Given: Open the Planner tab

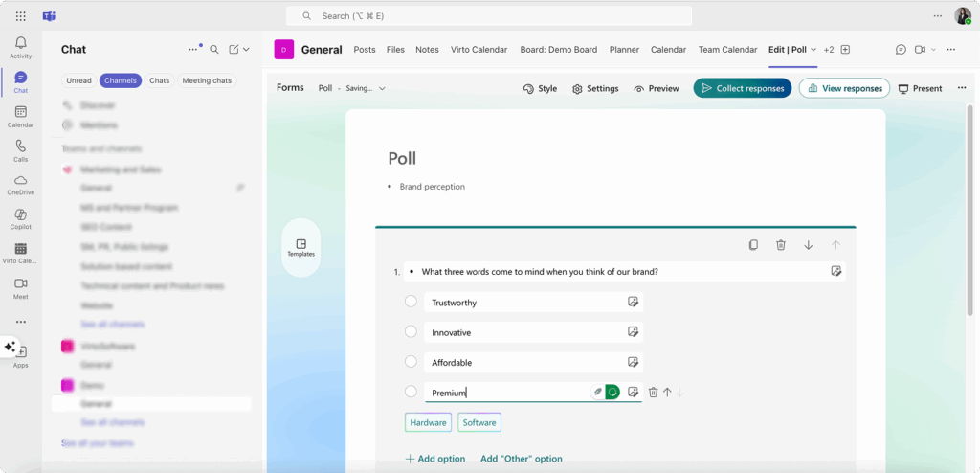Looking at the screenshot, I should [624, 50].
